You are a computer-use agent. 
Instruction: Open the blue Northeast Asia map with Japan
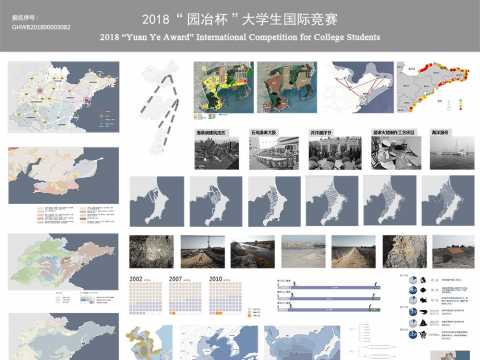coord(302,343)
